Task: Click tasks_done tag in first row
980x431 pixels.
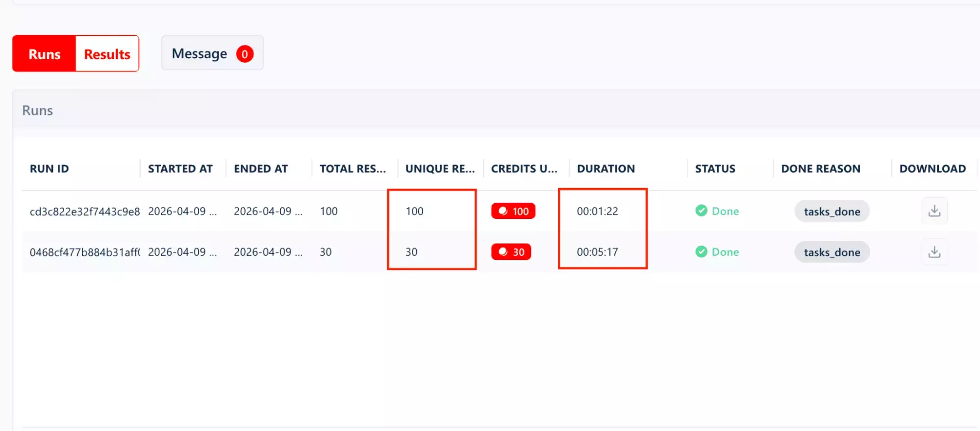Action: [x=832, y=211]
